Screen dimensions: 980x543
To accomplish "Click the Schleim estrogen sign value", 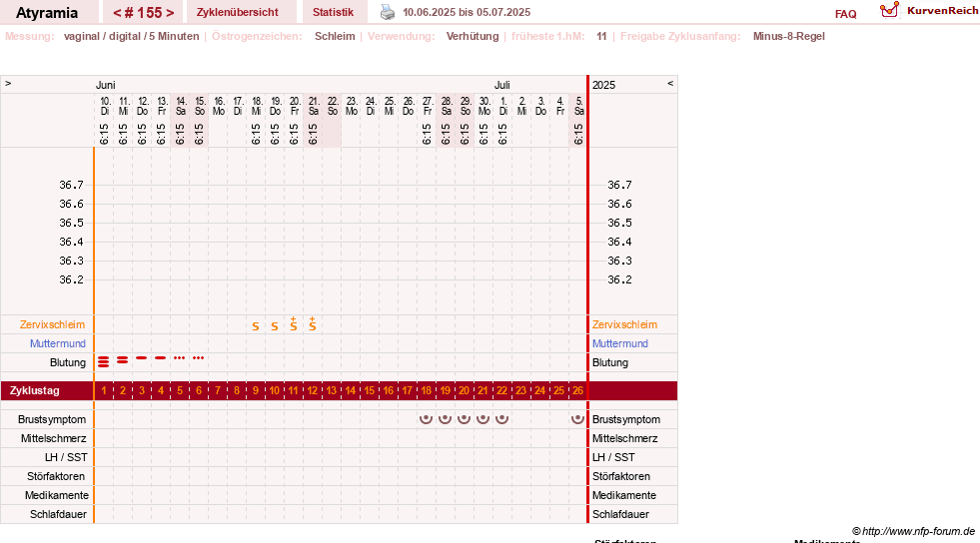I will (335, 36).
